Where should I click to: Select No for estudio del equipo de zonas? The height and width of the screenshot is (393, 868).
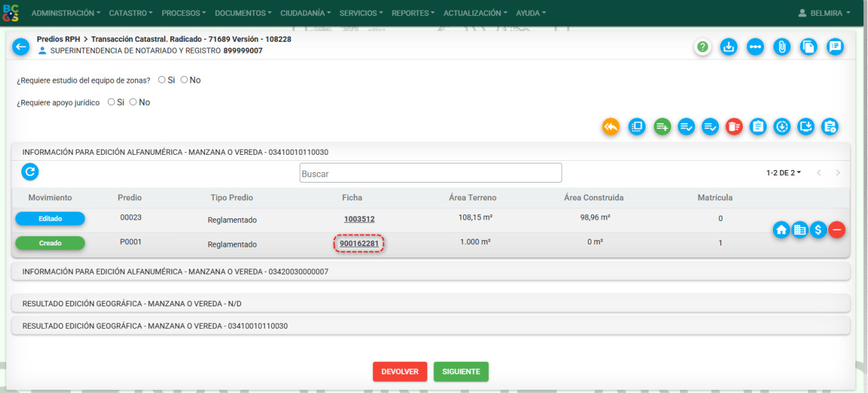tap(184, 79)
